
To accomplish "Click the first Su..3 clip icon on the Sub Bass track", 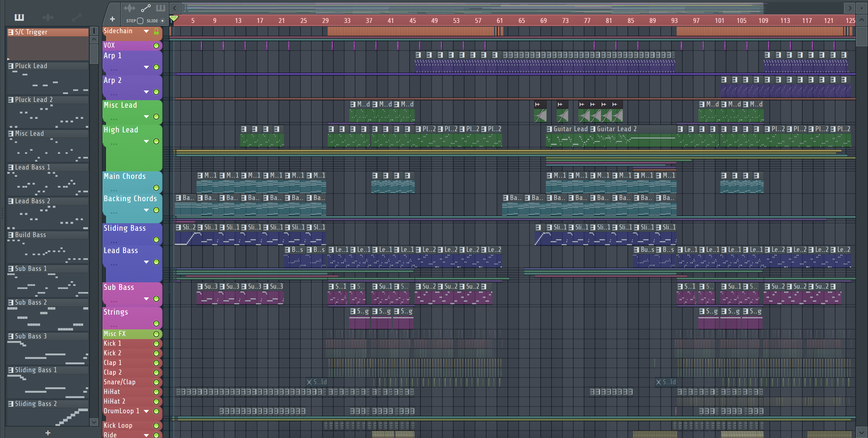I will pos(200,287).
